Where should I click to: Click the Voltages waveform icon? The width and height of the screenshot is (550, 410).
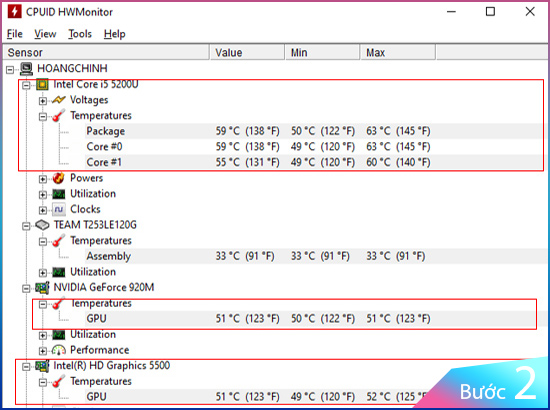click(59, 100)
